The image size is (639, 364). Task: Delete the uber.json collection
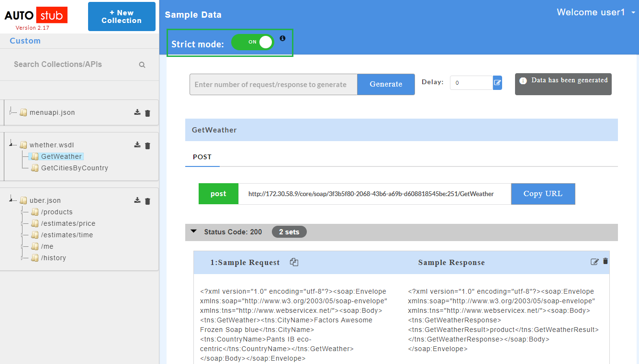(147, 201)
